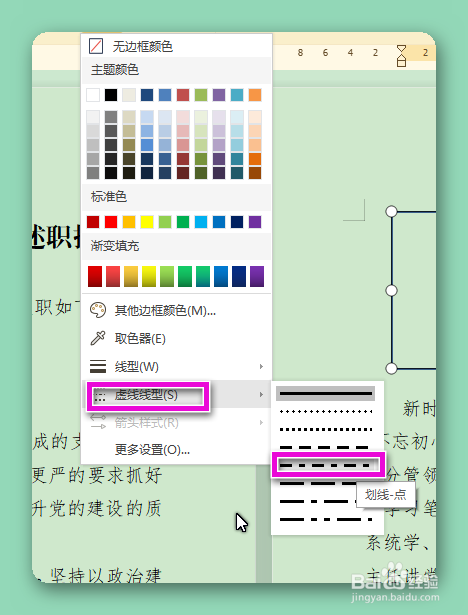The image size is (468, 615).
Task: Apply the blue gradient fill swatch
Action: pyautogui.click(x=221, y=276)
